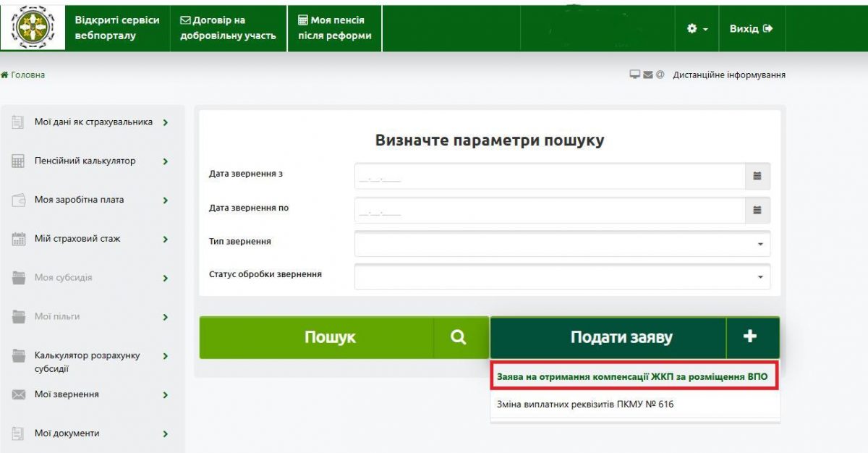Click the Вихід logout link
This screenshot has height=453, width=868.
[x=752, y=28]
